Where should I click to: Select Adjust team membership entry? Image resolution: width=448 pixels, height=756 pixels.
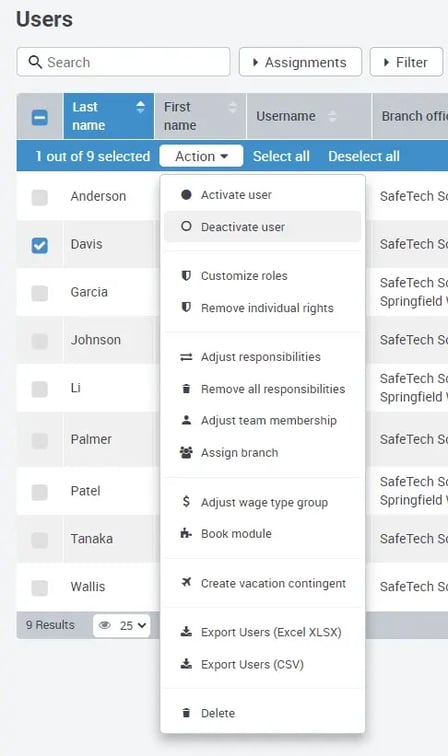click(262, 420)
